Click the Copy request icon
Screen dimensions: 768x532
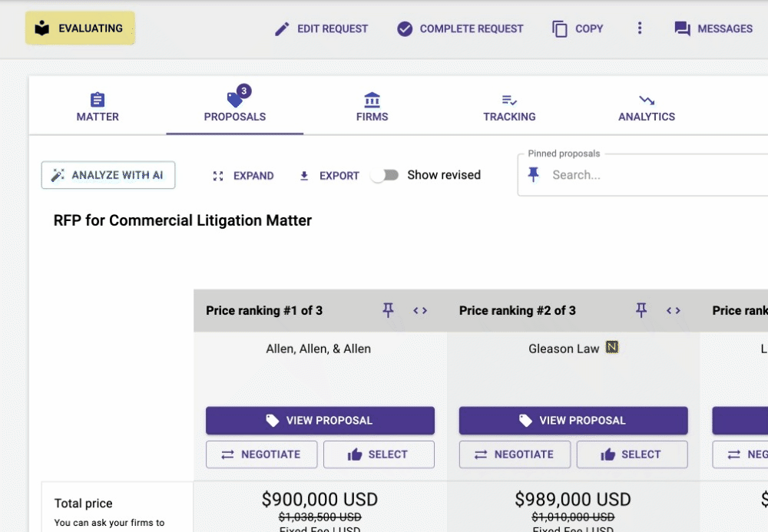coord(560,29)
